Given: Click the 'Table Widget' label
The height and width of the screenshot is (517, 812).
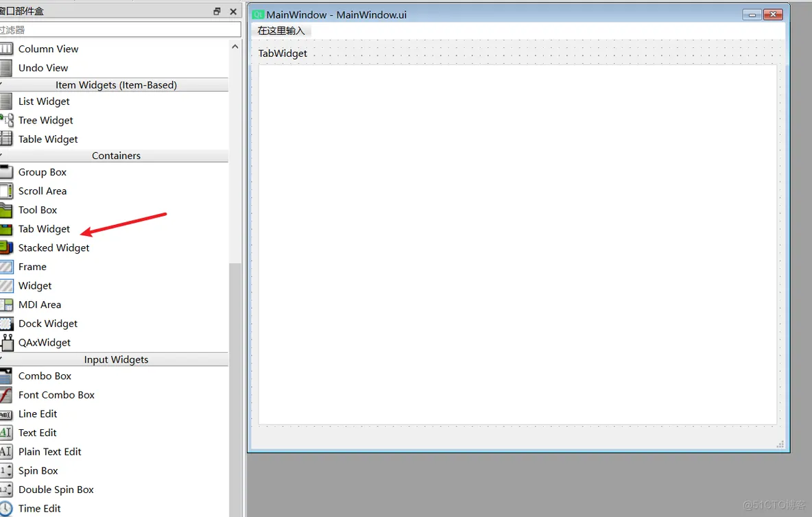Looking at the screenshot, I should pyautogui.click(x=48, y=139).
